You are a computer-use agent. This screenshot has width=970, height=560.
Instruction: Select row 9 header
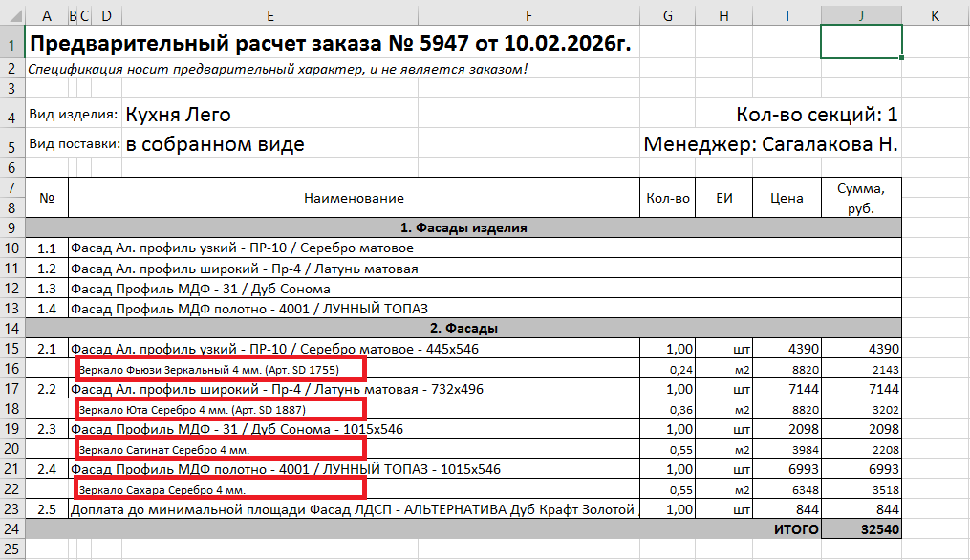tap(12, 228)
